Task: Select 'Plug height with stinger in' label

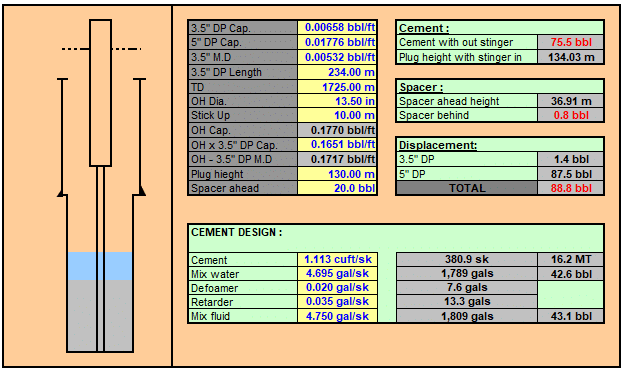Action: 467,57
